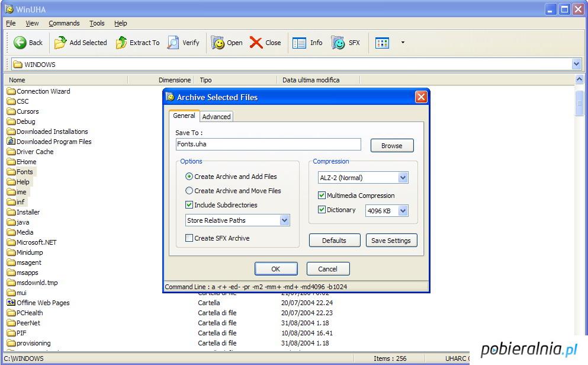Viewport: 588px width, 365px height.
Task: Open the View menu
Action: 32,23
